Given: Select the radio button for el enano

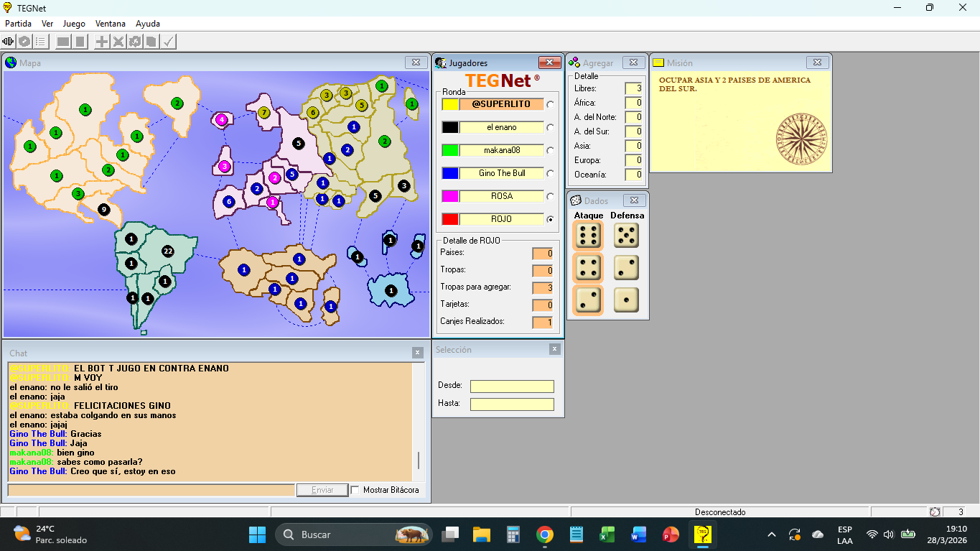Looking at the screenshot, I should tap(550, 127).
